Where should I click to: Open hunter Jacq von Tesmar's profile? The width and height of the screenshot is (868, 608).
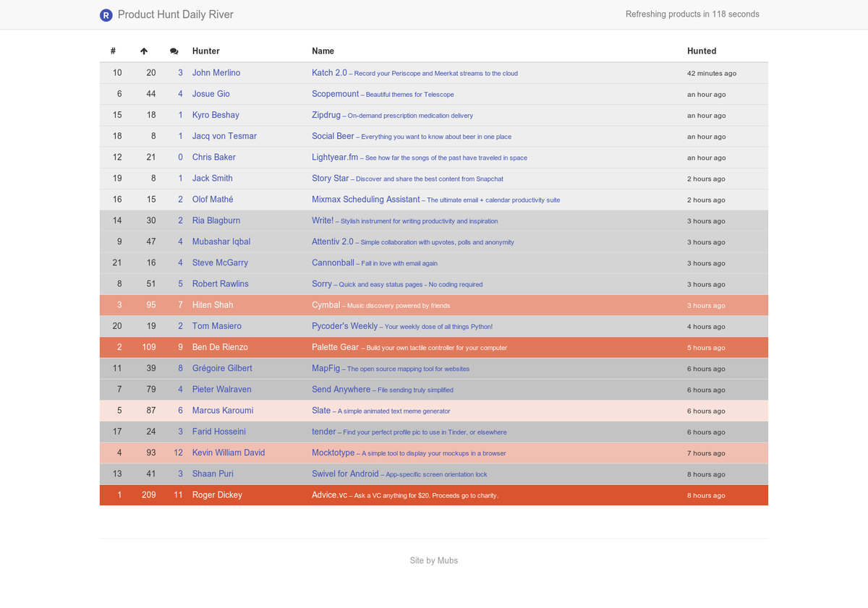click(x=224, y=136)
